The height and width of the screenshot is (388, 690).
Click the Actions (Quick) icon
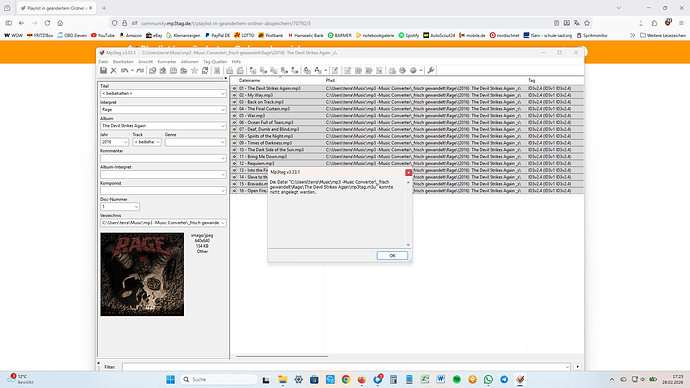[318, 70]
